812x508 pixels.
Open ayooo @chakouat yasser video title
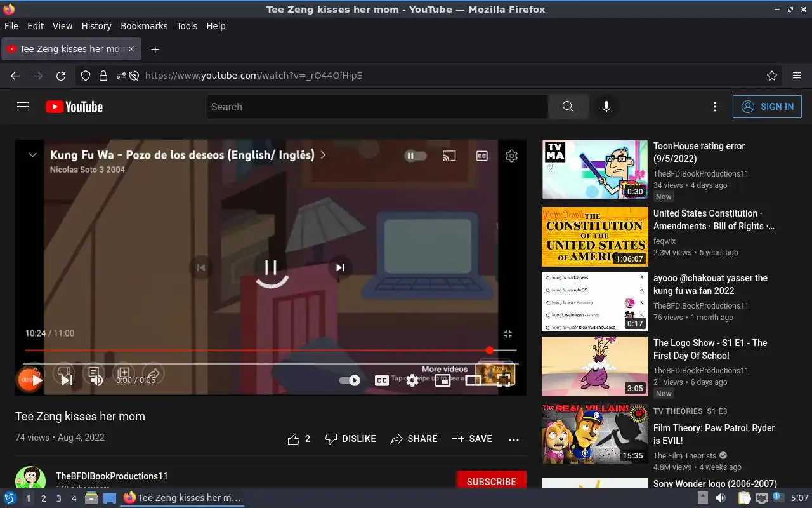pyautogui.click(x=710, y=284)
